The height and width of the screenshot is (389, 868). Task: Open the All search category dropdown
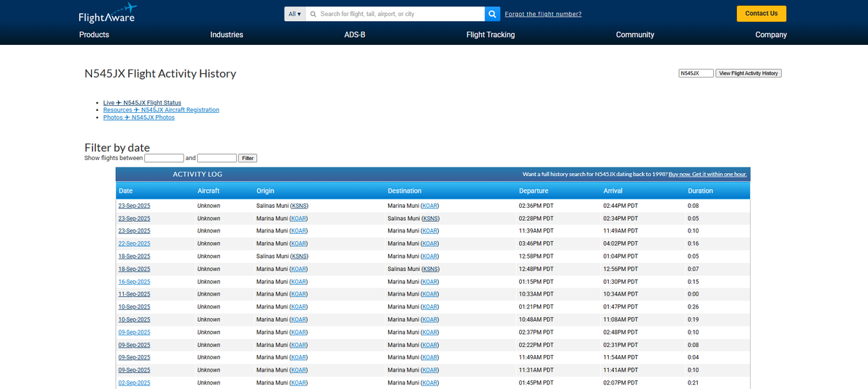[295, 14]
